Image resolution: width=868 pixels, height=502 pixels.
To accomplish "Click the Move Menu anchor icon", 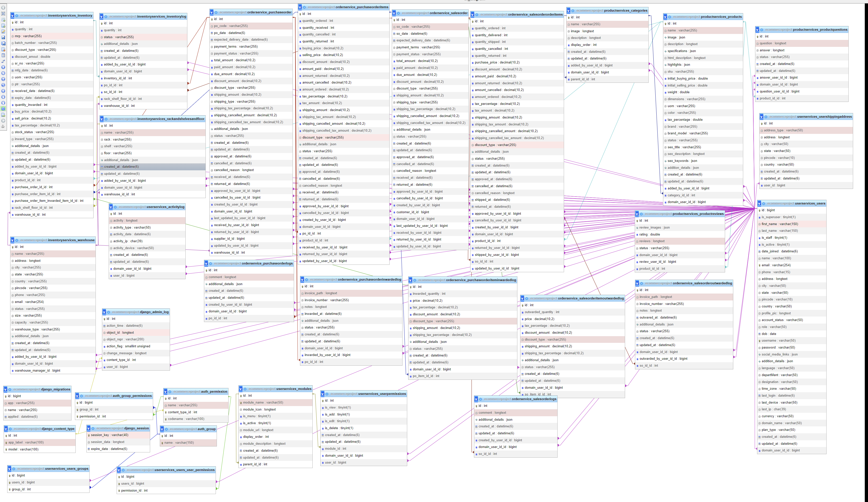I will [3, 127].
